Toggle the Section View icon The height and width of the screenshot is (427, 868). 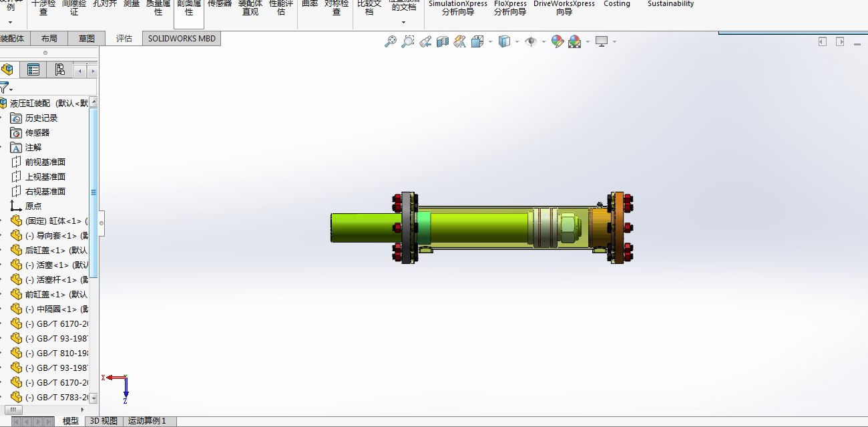[442, 41]
